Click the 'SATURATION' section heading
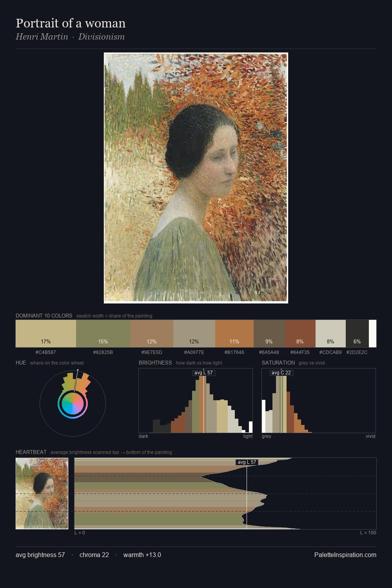The height and width of the screenshot is (588, 392). (x=278, y=363)
